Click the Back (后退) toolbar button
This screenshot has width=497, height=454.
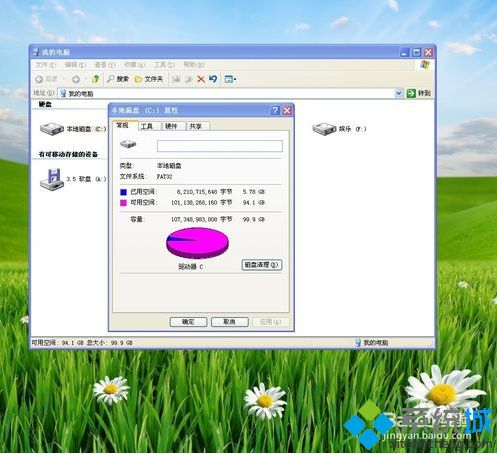point(47,79)
